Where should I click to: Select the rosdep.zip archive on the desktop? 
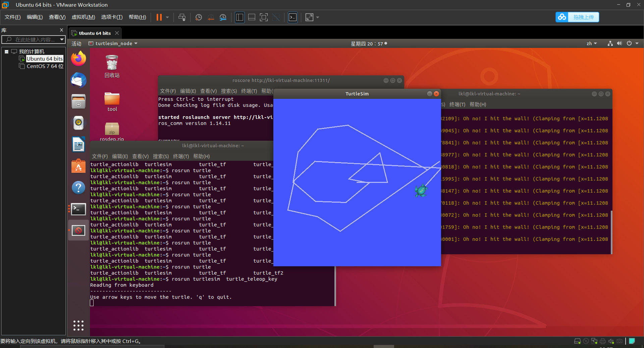tap(112, 132)
